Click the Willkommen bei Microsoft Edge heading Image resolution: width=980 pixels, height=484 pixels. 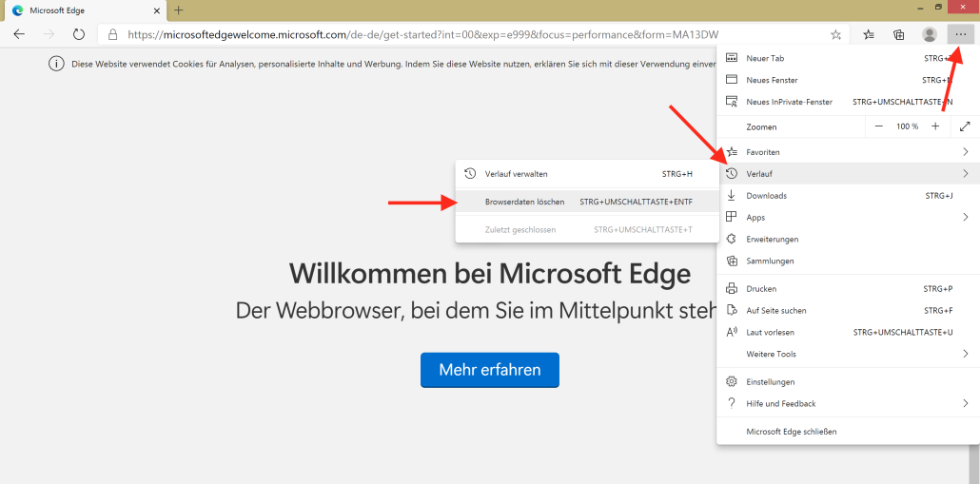pyautogui.click(x=489, y=274)
